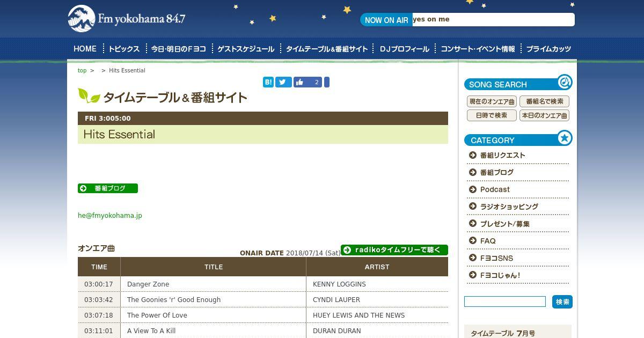Viewport: 644px width, 338px height.
Task: Open the トピックス menu item
Action: 124,49
